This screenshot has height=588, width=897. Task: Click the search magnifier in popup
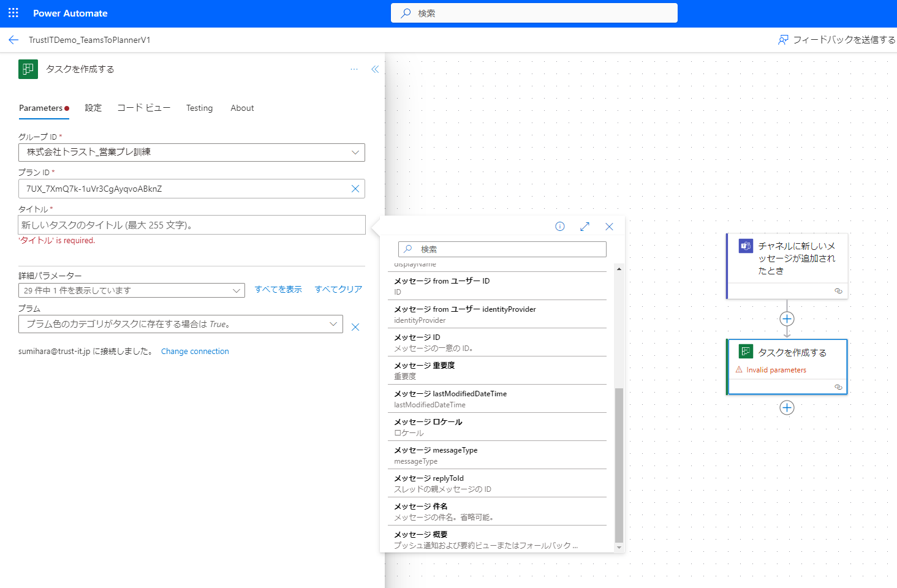tap(408, 249)
